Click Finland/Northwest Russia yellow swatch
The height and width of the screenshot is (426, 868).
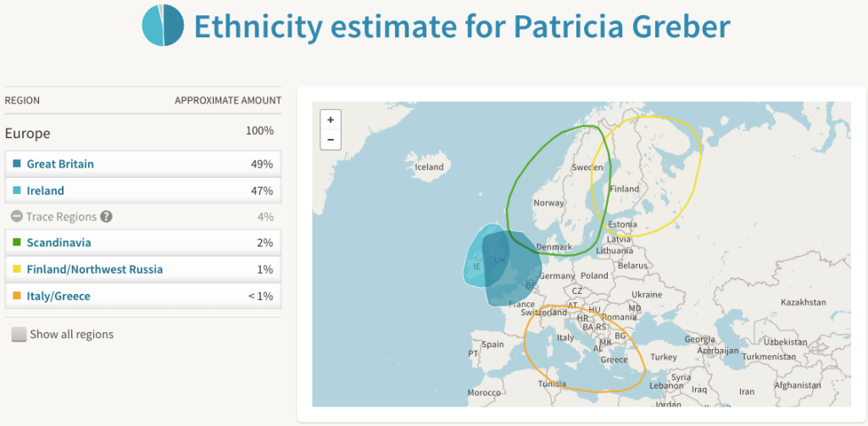17,269
